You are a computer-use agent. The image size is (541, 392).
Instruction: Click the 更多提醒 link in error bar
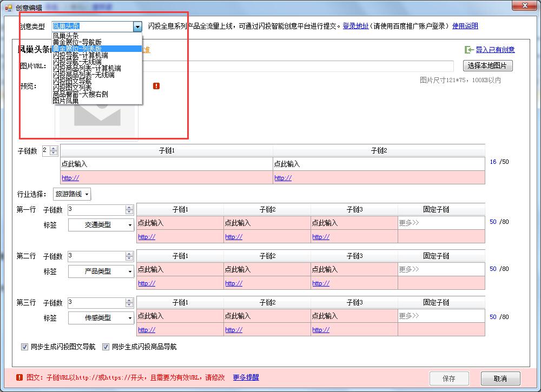click(x=246, y=377)
